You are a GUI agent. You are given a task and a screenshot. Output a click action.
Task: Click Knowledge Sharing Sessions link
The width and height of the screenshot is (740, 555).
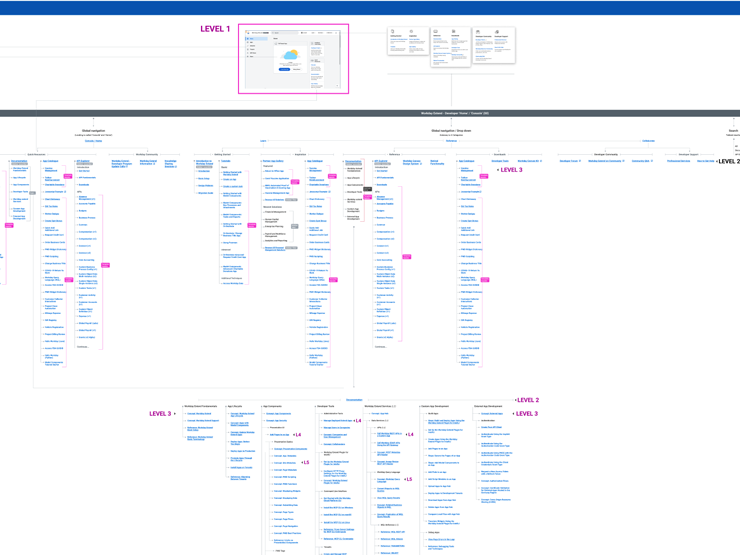(170, 164)
